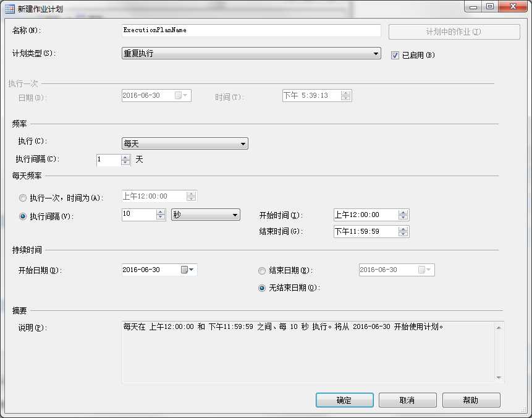Decrement the interval value of 10

click(161, 217)
